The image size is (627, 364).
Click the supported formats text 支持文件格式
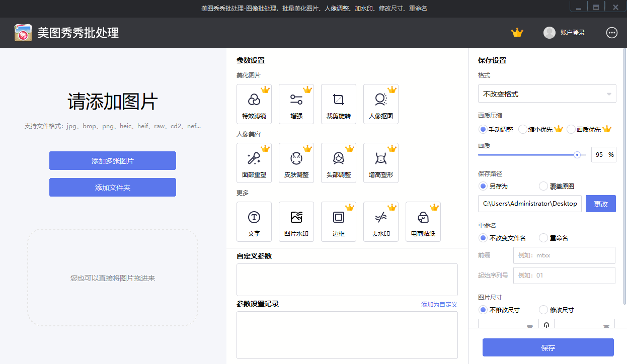pyautogui.click(x=113, y=126)
